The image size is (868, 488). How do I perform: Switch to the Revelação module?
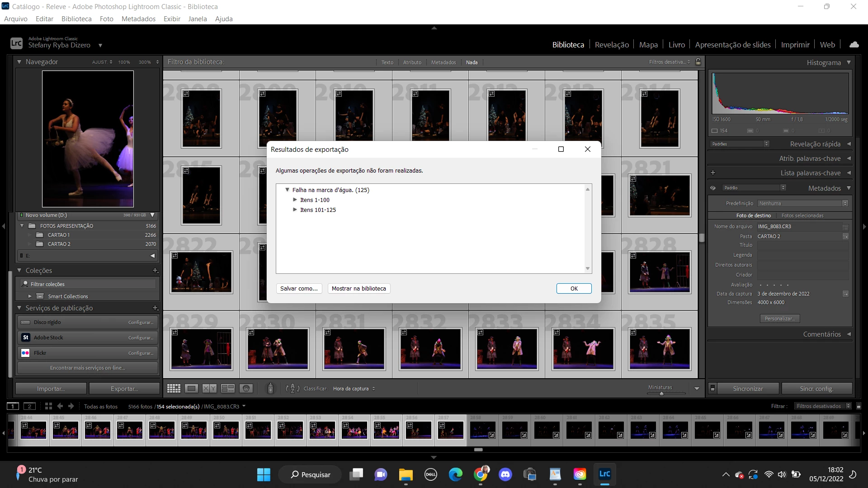[612, 45]
